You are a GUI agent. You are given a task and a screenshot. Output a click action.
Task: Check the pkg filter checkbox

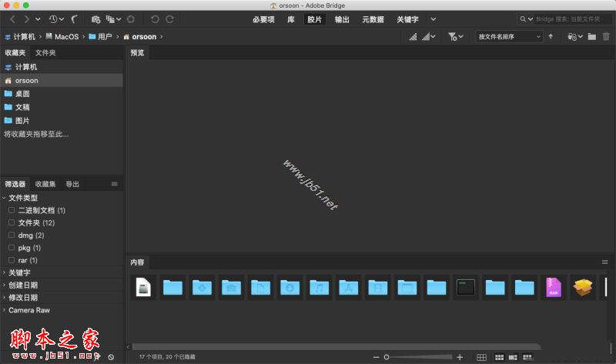tap(12, 248)
